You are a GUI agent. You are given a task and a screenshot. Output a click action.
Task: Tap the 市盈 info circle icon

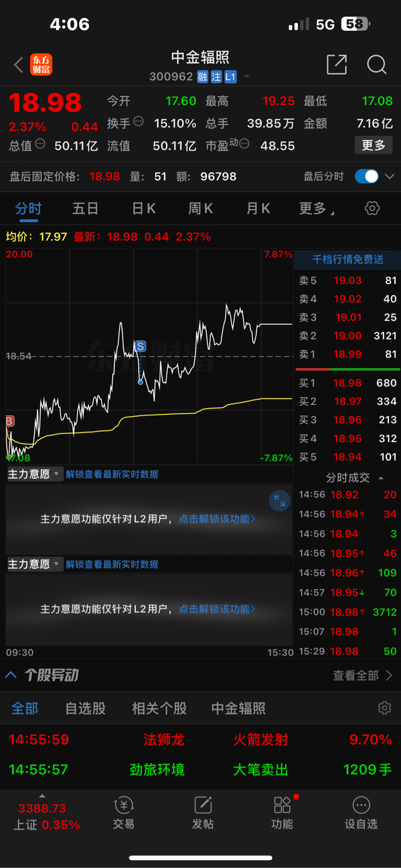244,144
